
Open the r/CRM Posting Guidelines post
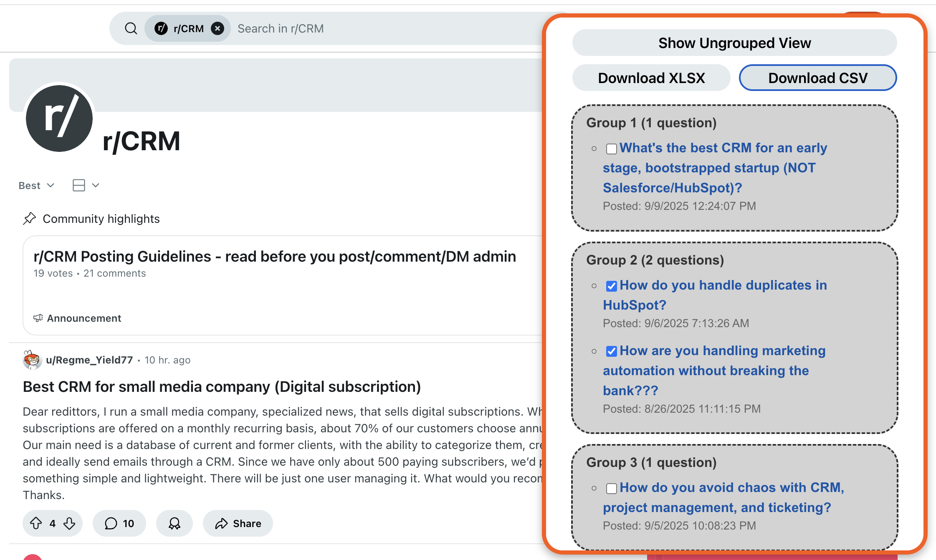(x=275, y=257)
